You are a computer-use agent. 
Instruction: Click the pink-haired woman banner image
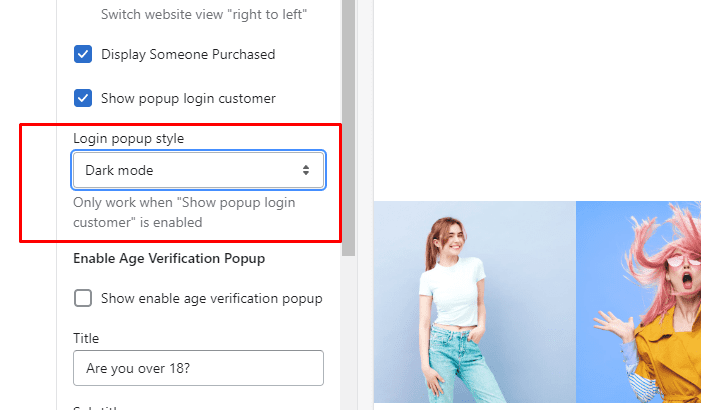(x=638, y=302)
